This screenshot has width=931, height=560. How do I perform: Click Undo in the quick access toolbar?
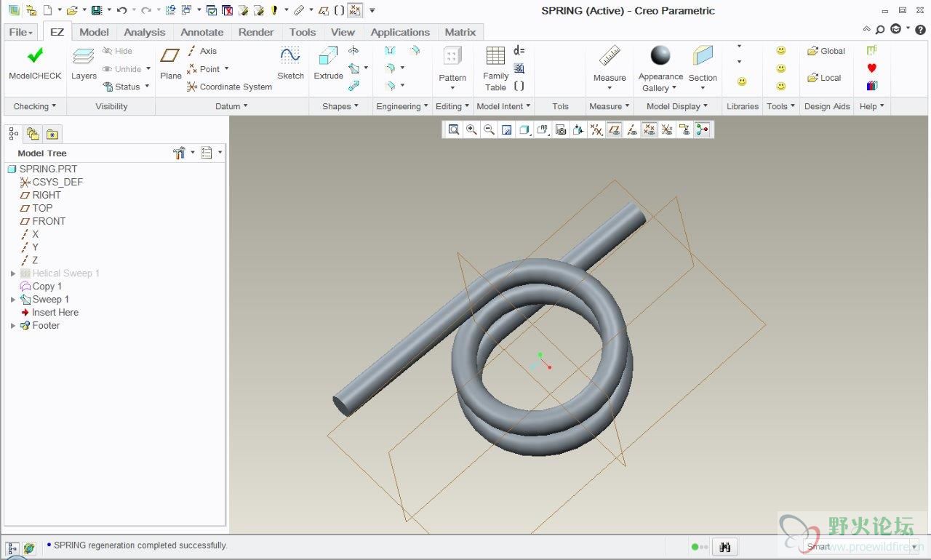[121, 10]
